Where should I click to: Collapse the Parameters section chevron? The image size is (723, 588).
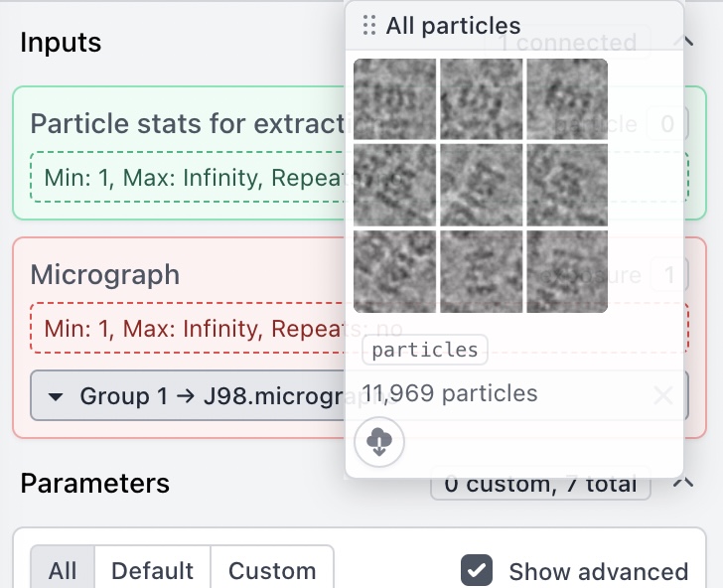click(x=683, y=483)
